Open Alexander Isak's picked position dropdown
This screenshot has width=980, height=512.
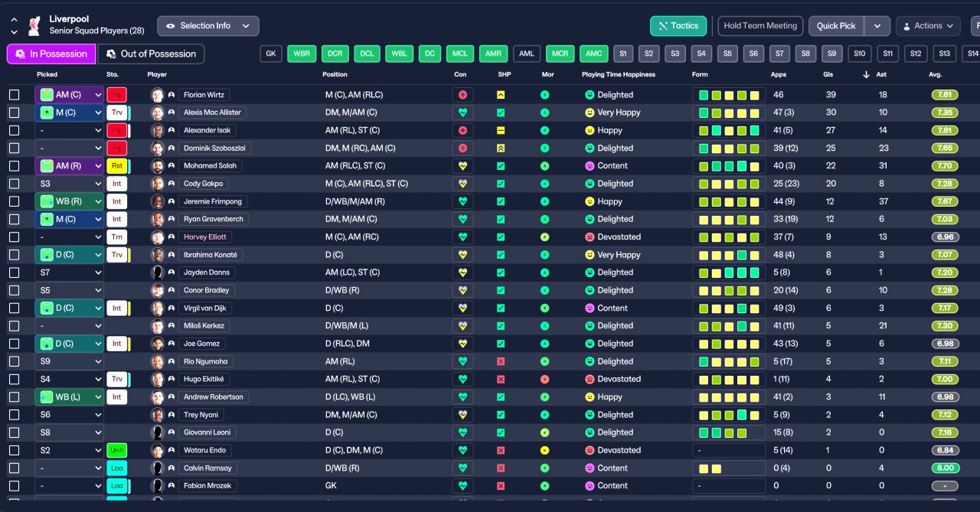tap(69, 130)
